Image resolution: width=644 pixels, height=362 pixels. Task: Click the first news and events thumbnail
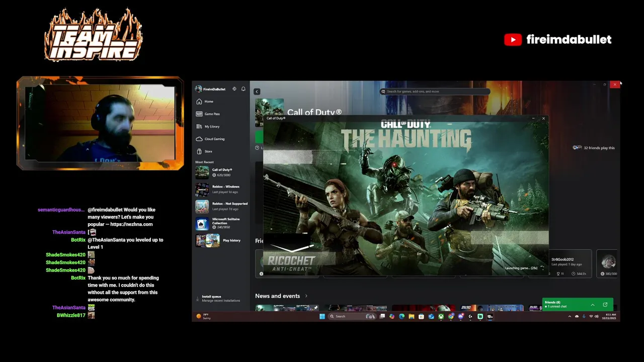[x=287, y=308]
